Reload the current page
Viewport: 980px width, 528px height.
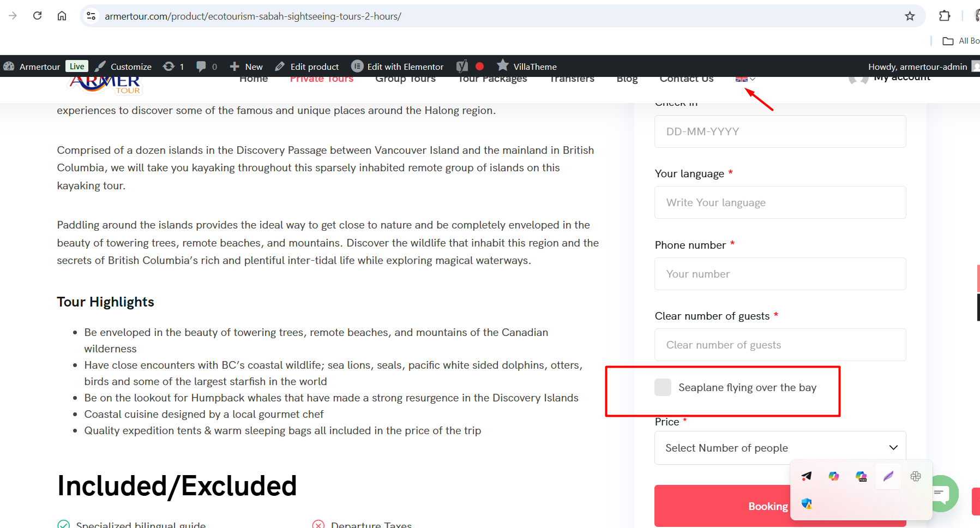[37, 16]
